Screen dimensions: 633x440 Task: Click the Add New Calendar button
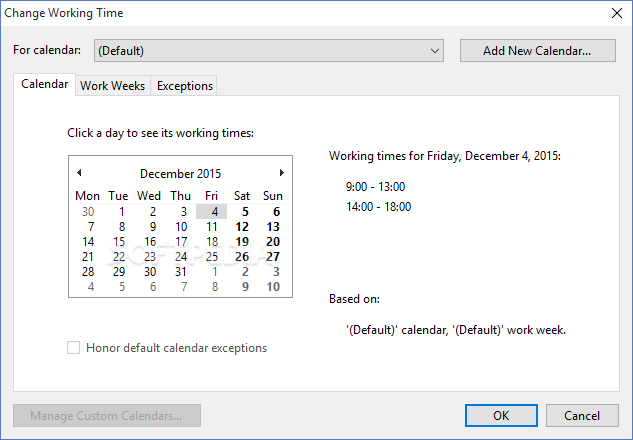(537, 50)
